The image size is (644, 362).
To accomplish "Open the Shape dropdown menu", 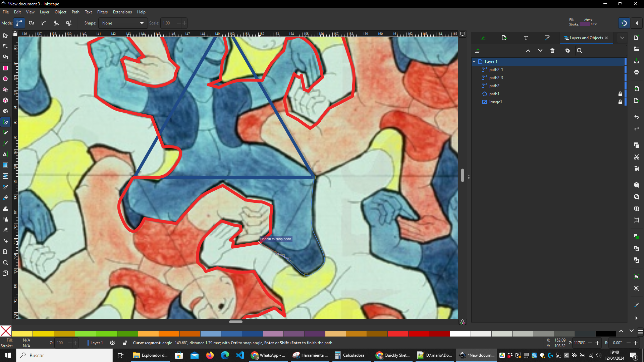I will point(123,23).
